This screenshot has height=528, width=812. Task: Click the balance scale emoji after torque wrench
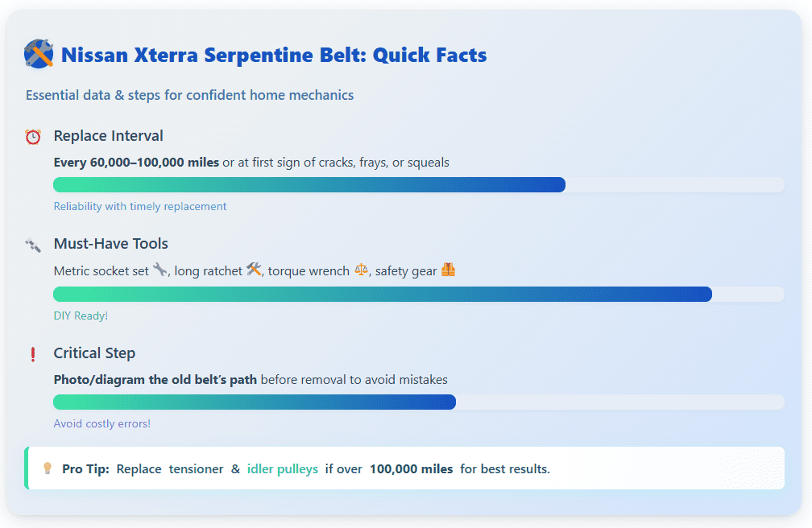361,270
